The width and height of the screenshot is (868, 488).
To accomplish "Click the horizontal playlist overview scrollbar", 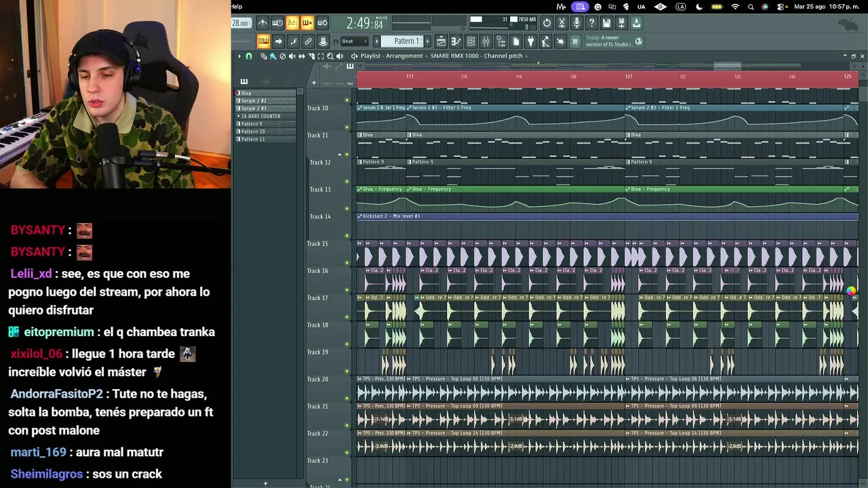I will click(608, 66).
